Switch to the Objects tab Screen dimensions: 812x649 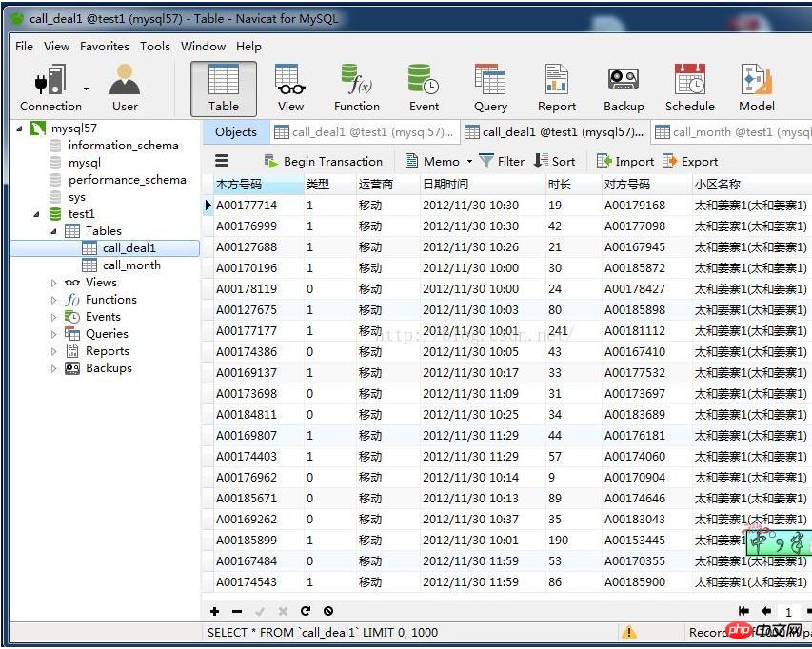235,132
